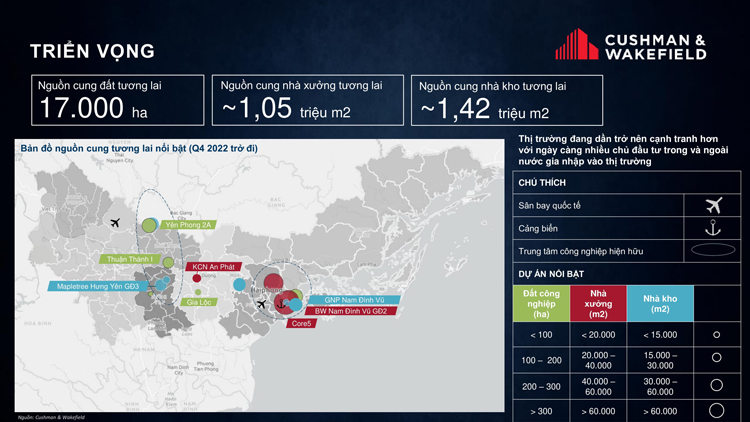Image resolution: width=750 pixels, height=422 pixels.
Task: Click the Cushman & Wakefield logo
Action: pyautogui.click(x=630, y=45)
